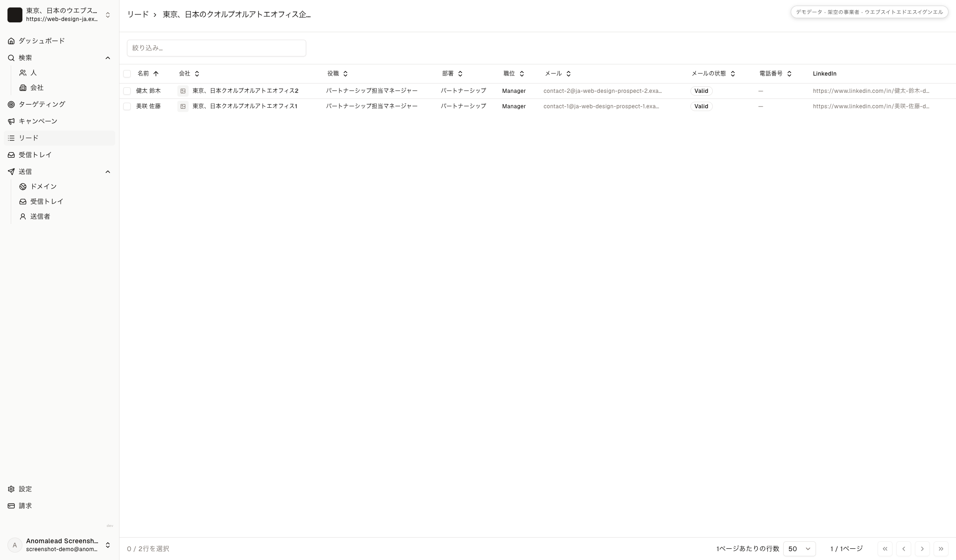This screenshot has width=956, height=560.
Task: Open 受信トレイ icon under 送信
Action: 23,202
